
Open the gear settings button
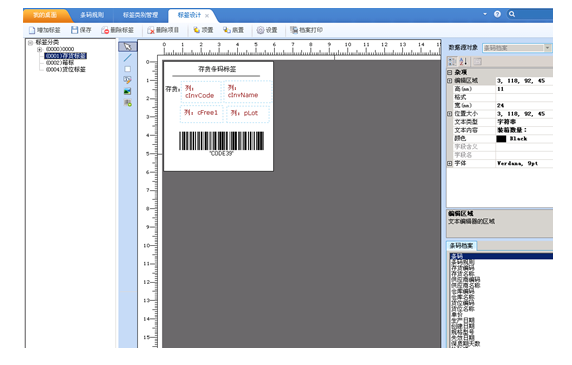click(x=267, y=30)
